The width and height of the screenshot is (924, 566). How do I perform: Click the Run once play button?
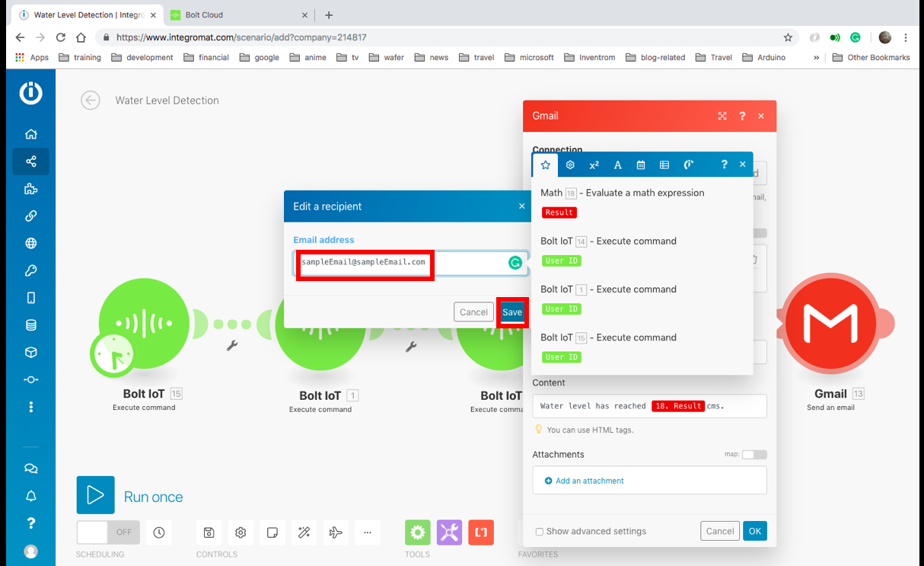tap(95, 495)
